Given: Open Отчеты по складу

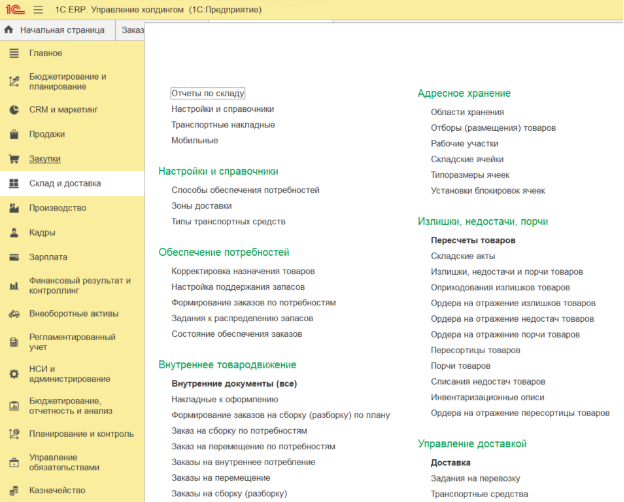Looking at the screenshot, I should [x=207, y=93].
